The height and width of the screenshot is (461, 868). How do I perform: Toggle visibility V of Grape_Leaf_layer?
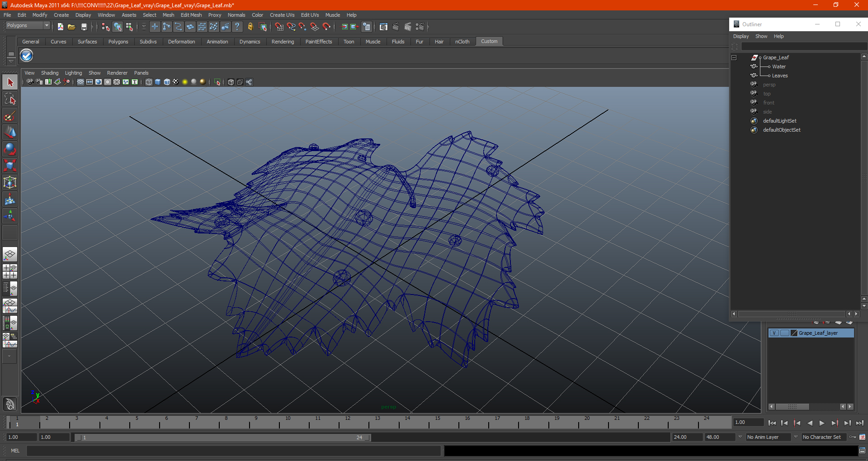click(x=774, y=333)
